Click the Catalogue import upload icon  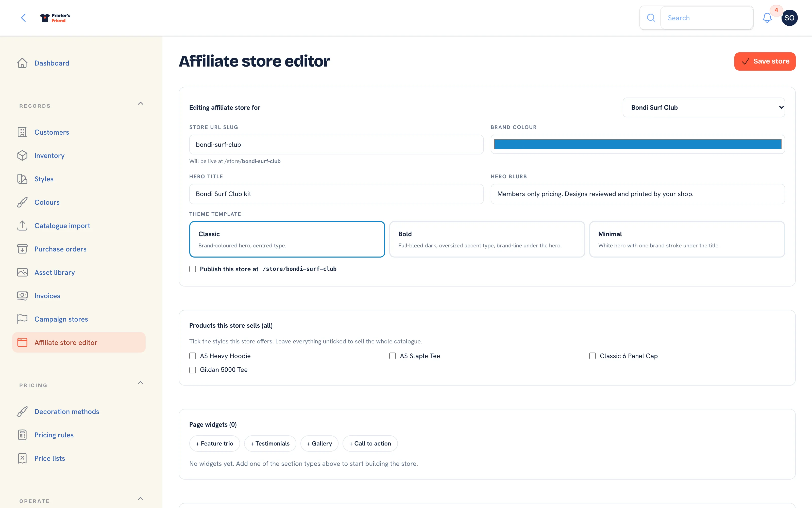pyautogui.click(x=23, y=226)
